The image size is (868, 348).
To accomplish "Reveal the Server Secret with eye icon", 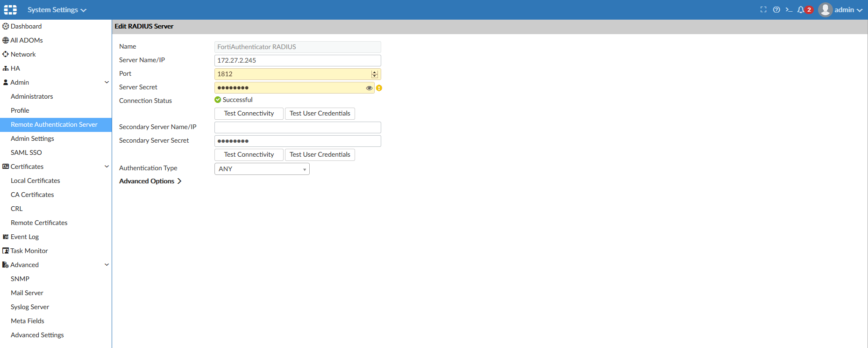I will click(369, 88).
